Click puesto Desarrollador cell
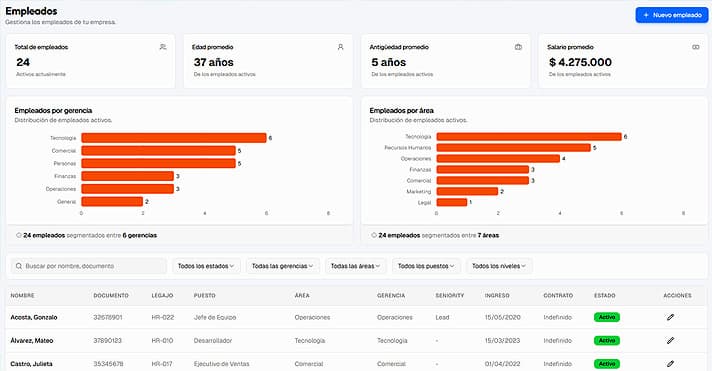 tap(213, 341)
